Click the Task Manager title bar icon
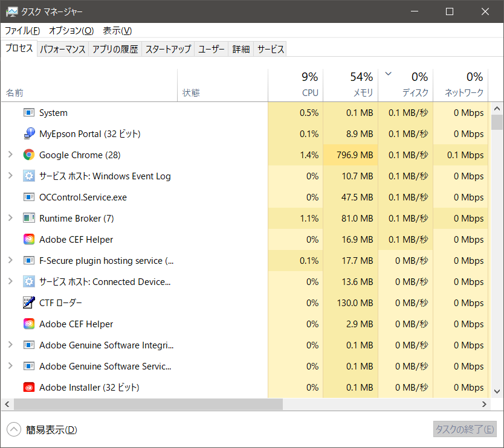Image resolution: width=504 pixels, height=448 pixels. (11, 11)
